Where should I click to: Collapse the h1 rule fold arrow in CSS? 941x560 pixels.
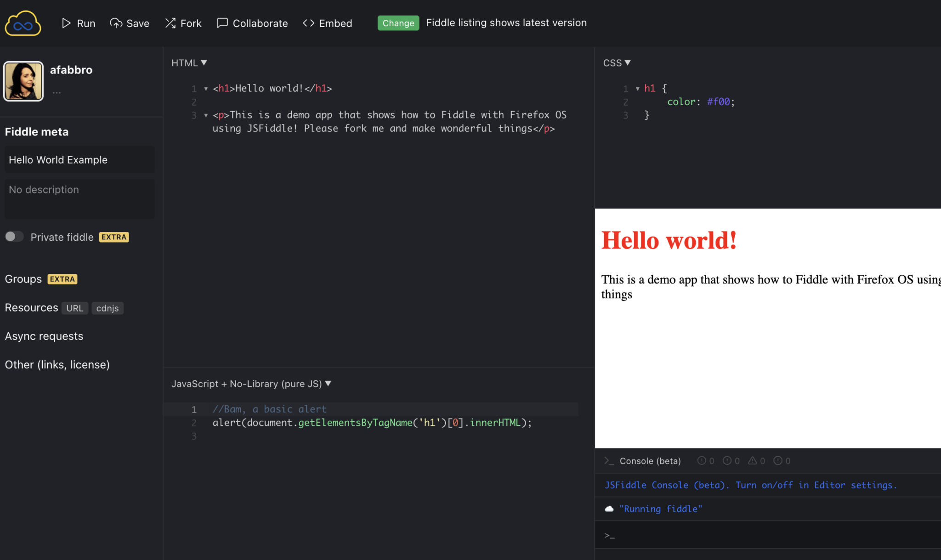(x=638, y=89)
